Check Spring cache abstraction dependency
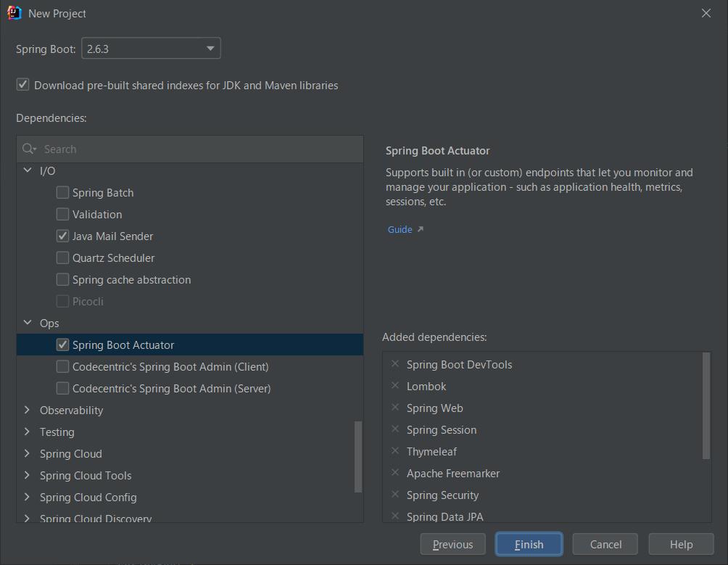The image size is (728, 565). pyautogui.click(x=62, y=279)
